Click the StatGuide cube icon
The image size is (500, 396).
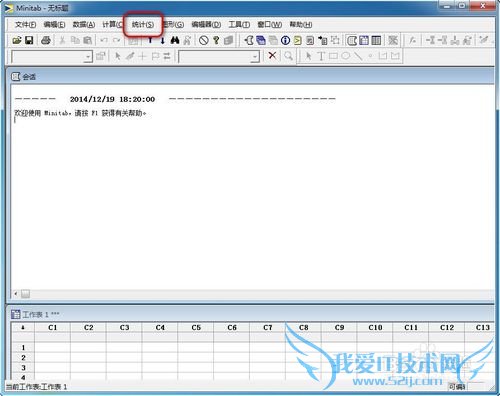[x=228, y=40]
